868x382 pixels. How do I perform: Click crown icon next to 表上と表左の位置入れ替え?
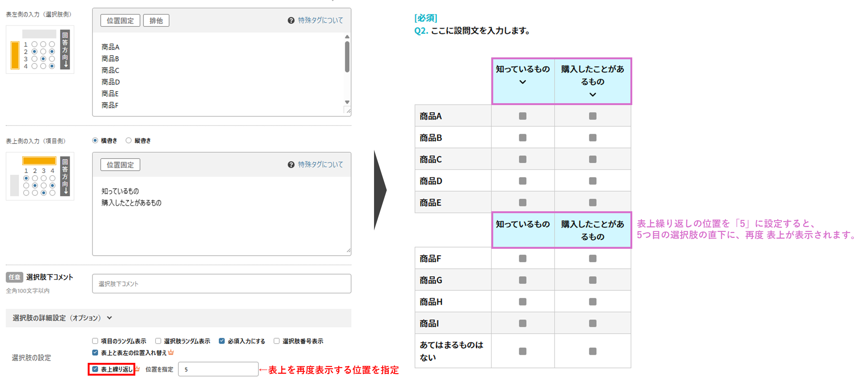(x=171, y=352)
